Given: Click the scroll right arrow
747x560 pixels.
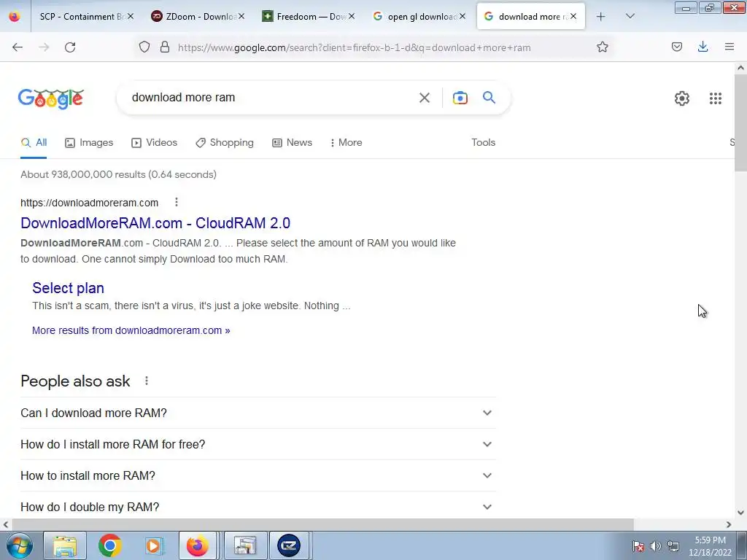Looking at the screenshot, I should point(729,525).
